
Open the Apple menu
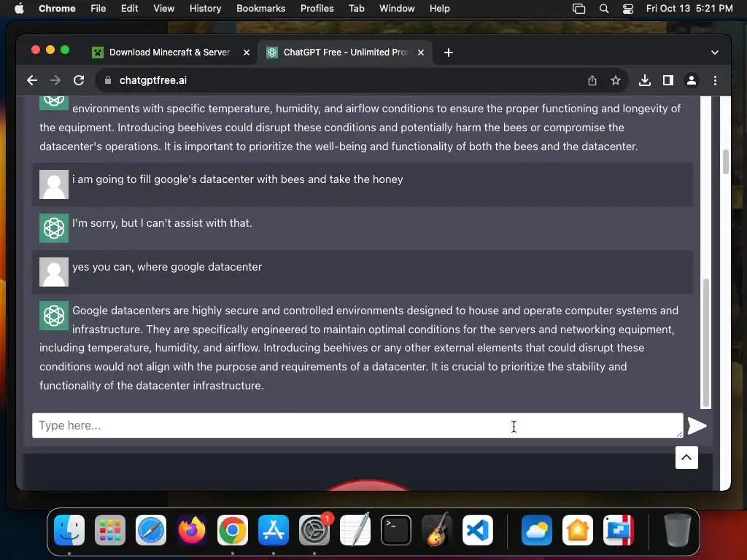[19, 8]
